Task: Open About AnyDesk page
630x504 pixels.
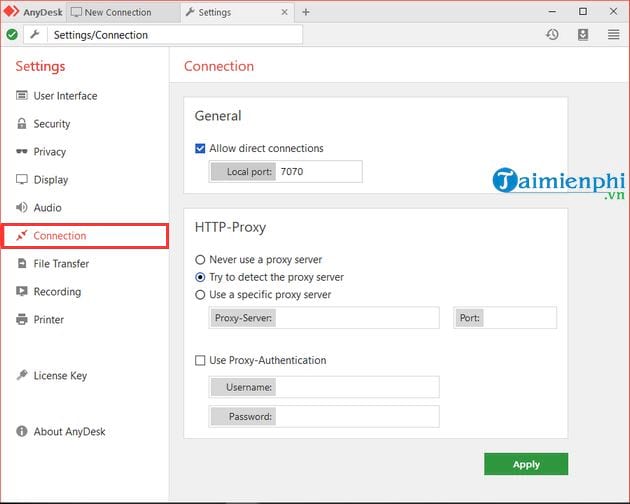Action: (70, 432)
